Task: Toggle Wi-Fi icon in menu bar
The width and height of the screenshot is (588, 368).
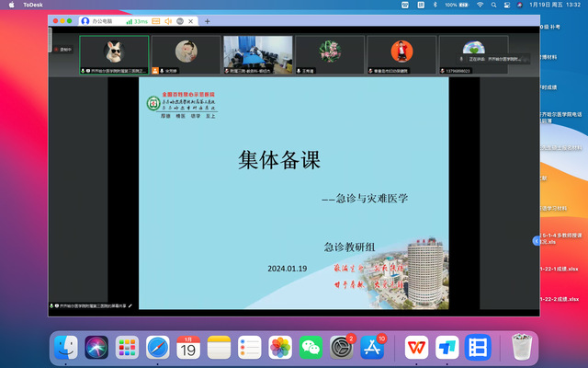Action: click(480, 5)
